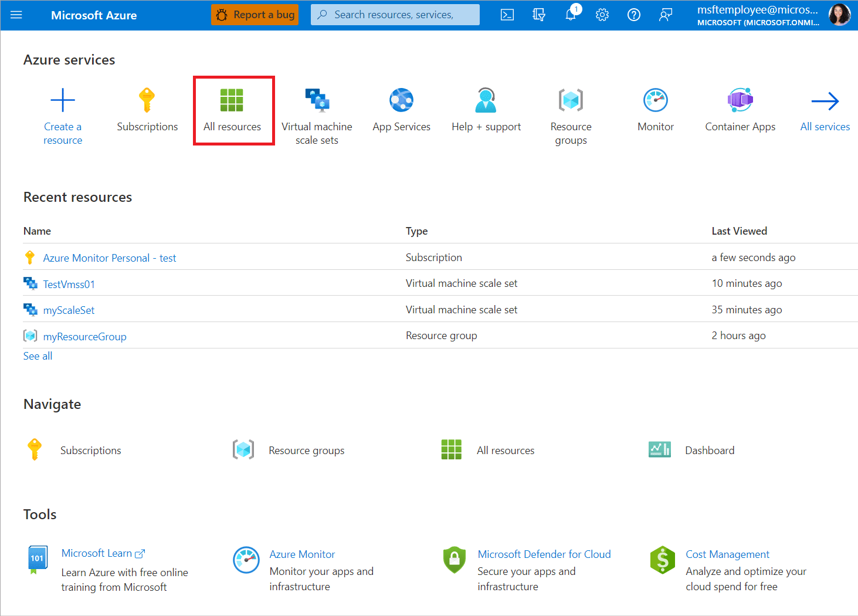
Task: Click the Dashboard chart icon
Action: pos(660,450)
